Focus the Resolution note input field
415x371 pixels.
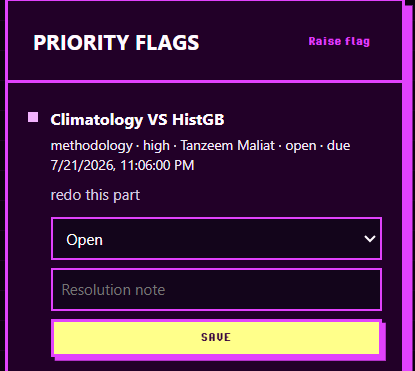point(216,290)
